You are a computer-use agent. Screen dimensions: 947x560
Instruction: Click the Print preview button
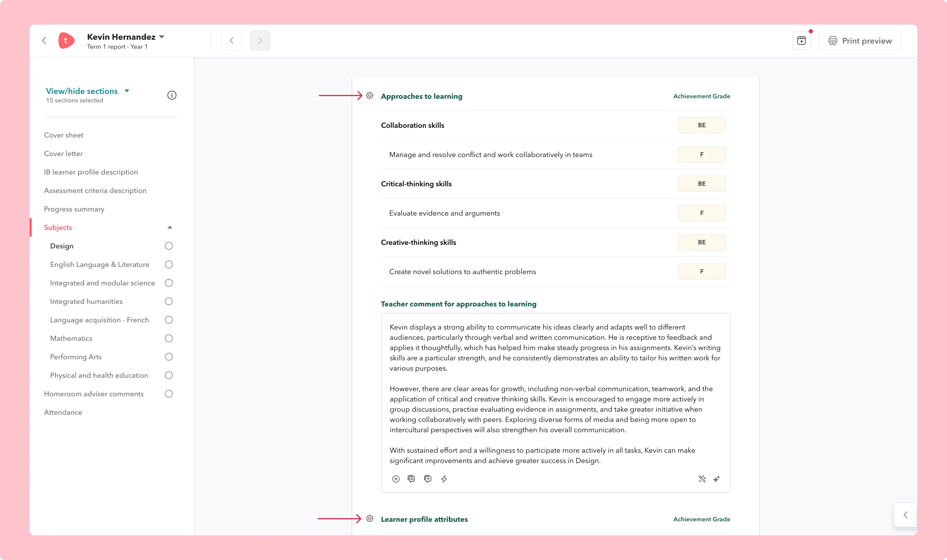(860, 41)
